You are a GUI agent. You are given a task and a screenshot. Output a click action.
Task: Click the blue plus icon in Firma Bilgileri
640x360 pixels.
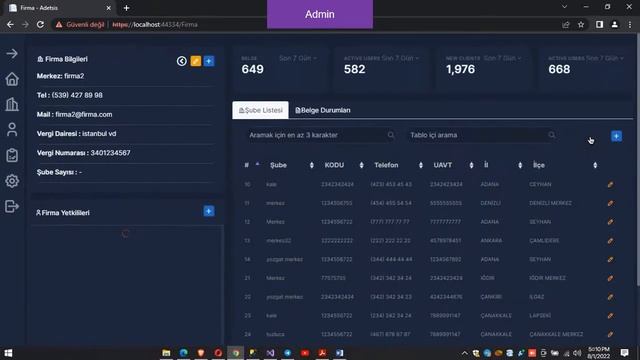tap(209, 61)
